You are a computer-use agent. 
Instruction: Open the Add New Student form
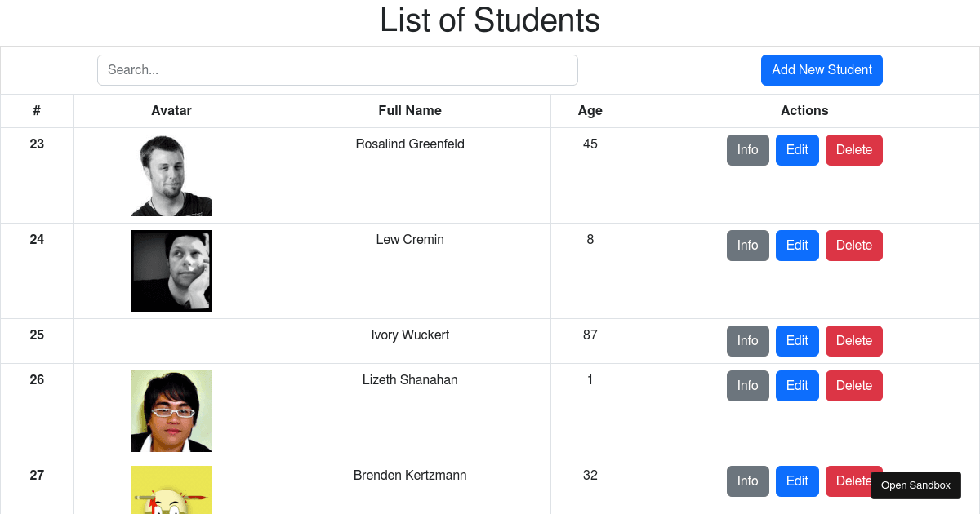822,70
